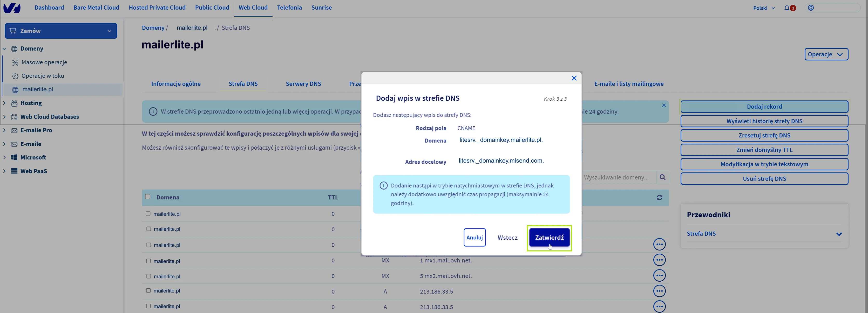Confirm the entry with Zatwierdź

tap(549, 238)
